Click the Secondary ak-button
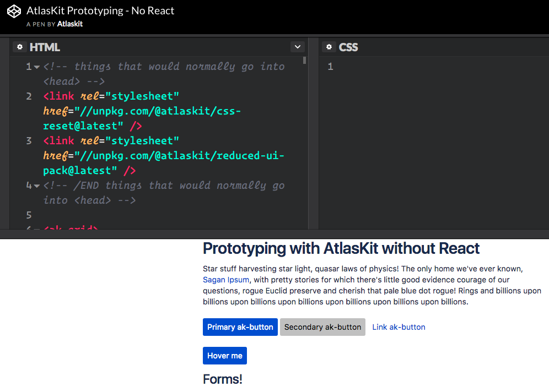The height and width of the screenshot is (392, 549). (x=322, y=327)
